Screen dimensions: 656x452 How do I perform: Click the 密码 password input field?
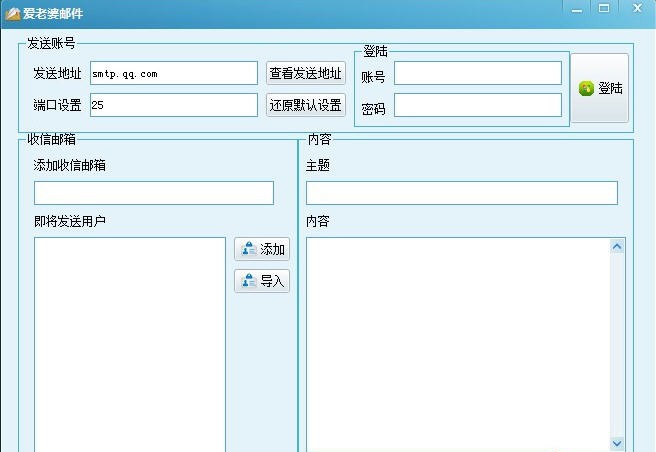pos(478,105)
